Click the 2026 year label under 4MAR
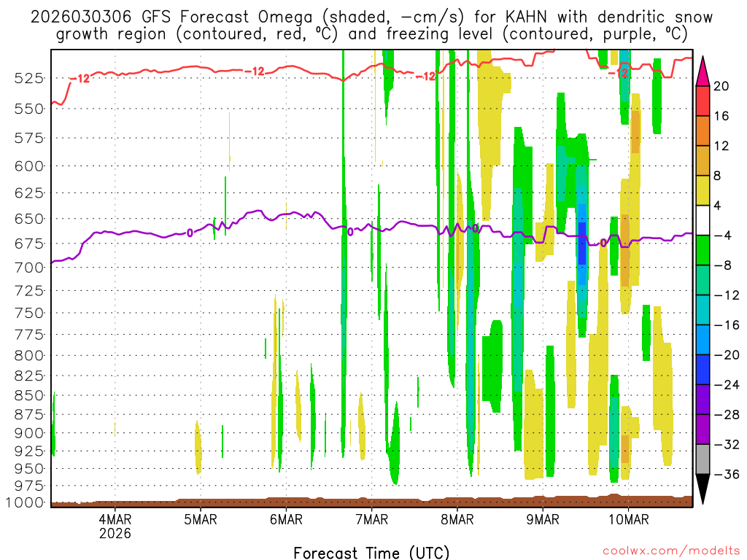Image resolution: width=747 pixels, height=560 pixels. pyautogui.click(x=115, y=533)
